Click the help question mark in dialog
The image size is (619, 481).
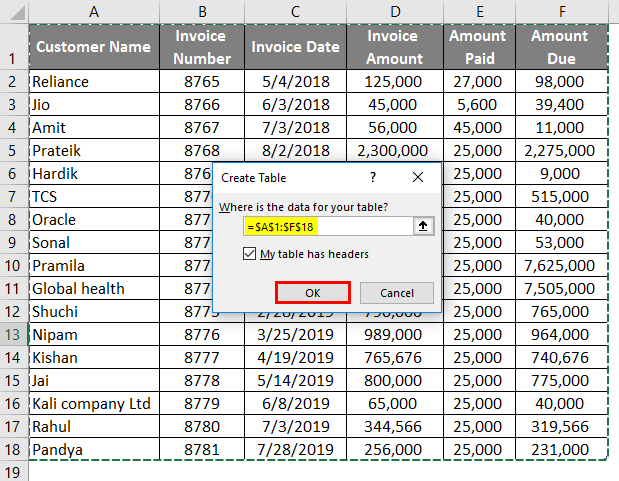point(372,177)
